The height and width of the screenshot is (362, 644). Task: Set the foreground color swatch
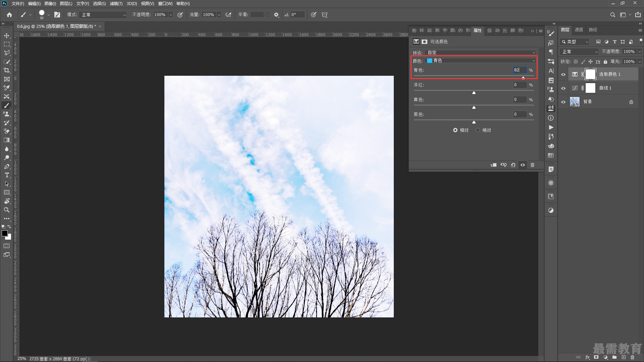tap(4, 233)
